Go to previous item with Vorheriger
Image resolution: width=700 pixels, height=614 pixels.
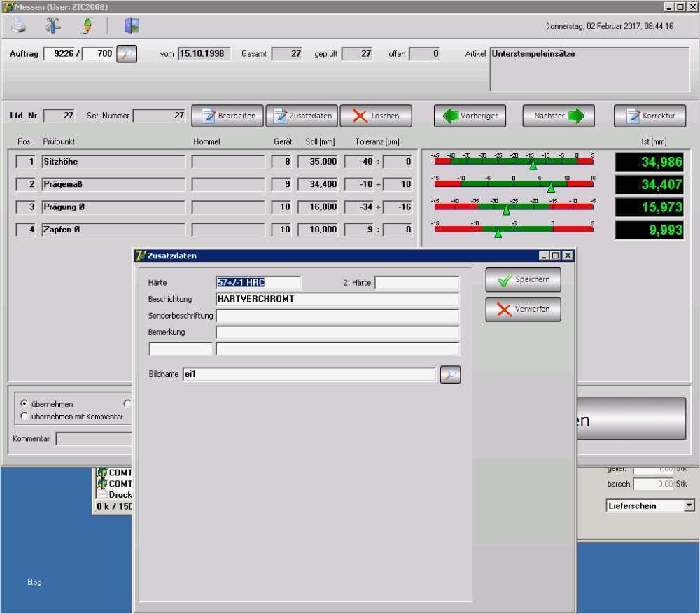click(x=470, y=116)
